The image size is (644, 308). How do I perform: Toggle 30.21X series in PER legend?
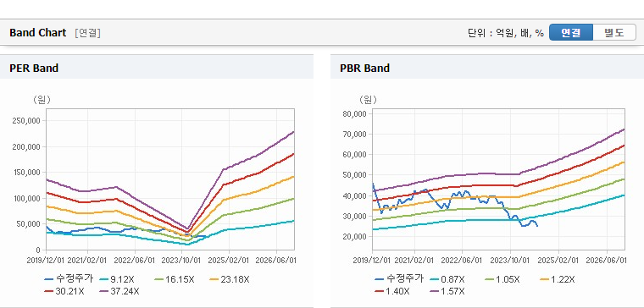click(64, 291)
